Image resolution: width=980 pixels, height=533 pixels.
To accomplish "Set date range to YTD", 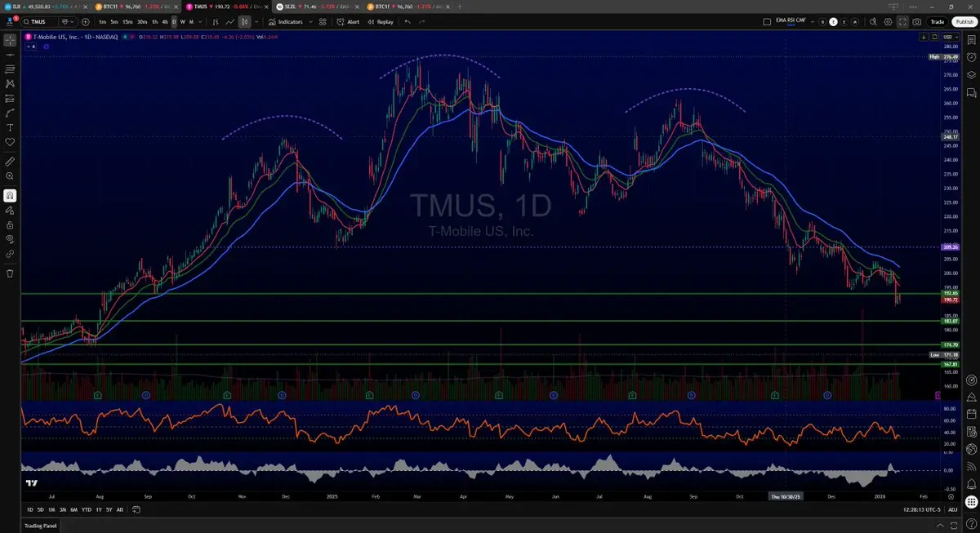I will 87,509.
